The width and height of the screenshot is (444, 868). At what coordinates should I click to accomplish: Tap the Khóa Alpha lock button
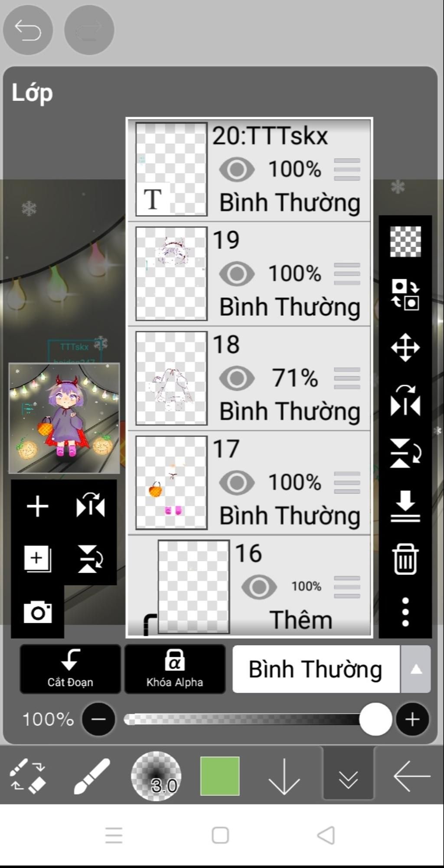coord(175,669)
